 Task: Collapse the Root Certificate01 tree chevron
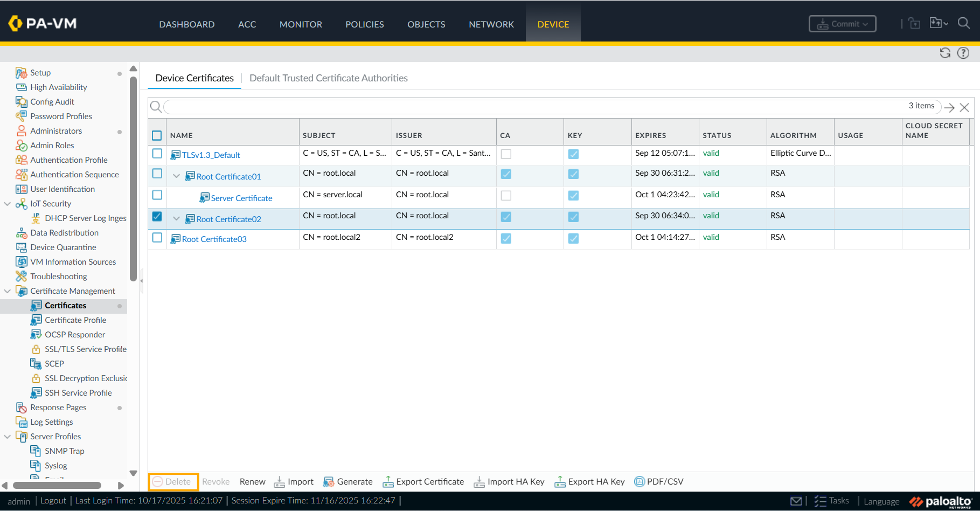176,176
